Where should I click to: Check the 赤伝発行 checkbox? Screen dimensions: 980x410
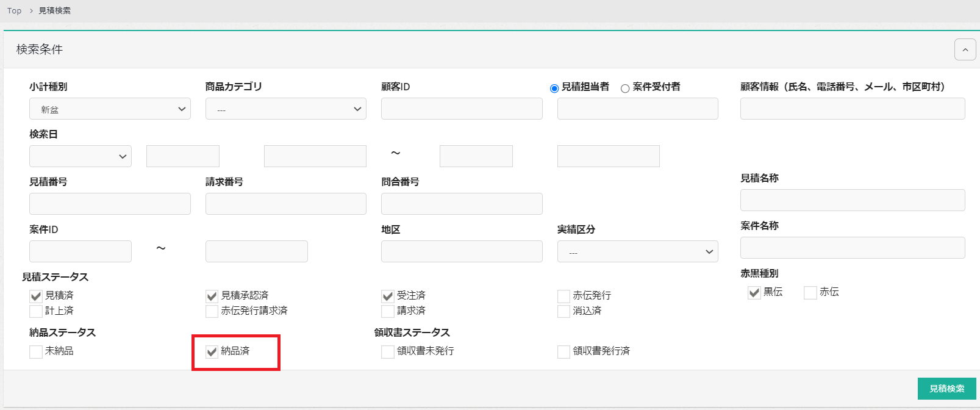coord(563,297)
